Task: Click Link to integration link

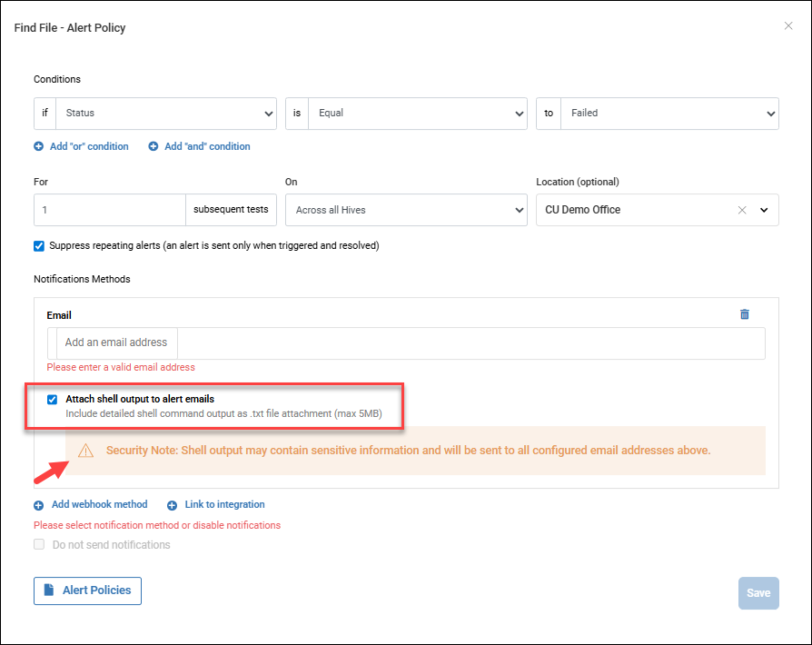Action: pos(224,504)
